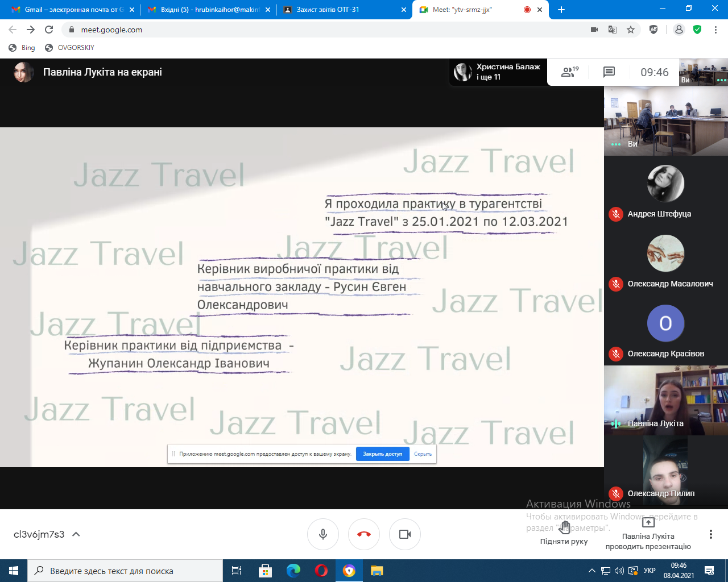Open camera permission icon in address bar
728x582 pixels.
[594, 30]
